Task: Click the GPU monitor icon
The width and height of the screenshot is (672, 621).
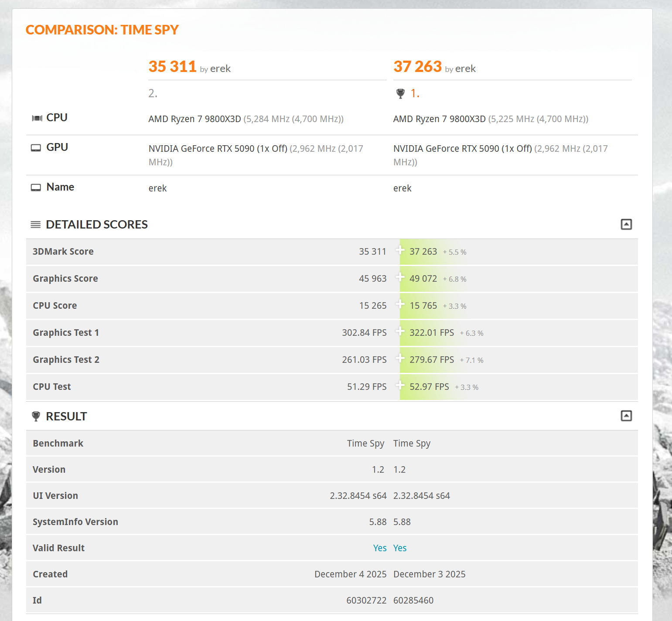Action: [x=36, y=148]
